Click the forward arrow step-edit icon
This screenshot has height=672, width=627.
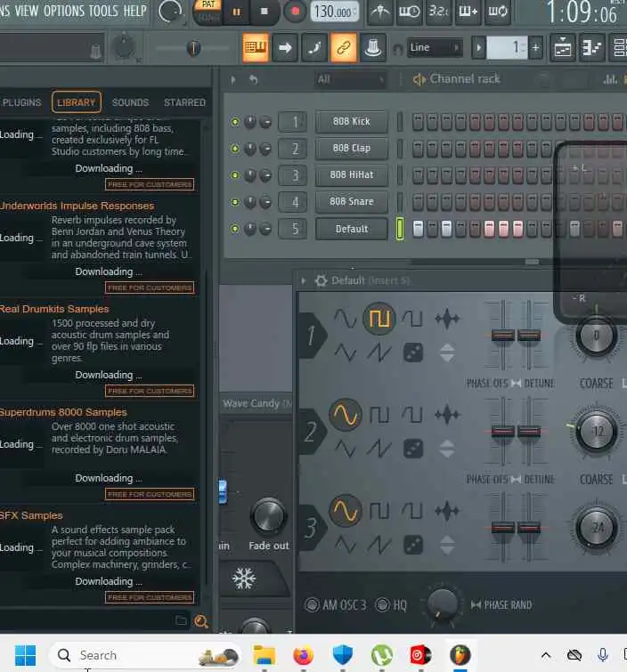285,47
